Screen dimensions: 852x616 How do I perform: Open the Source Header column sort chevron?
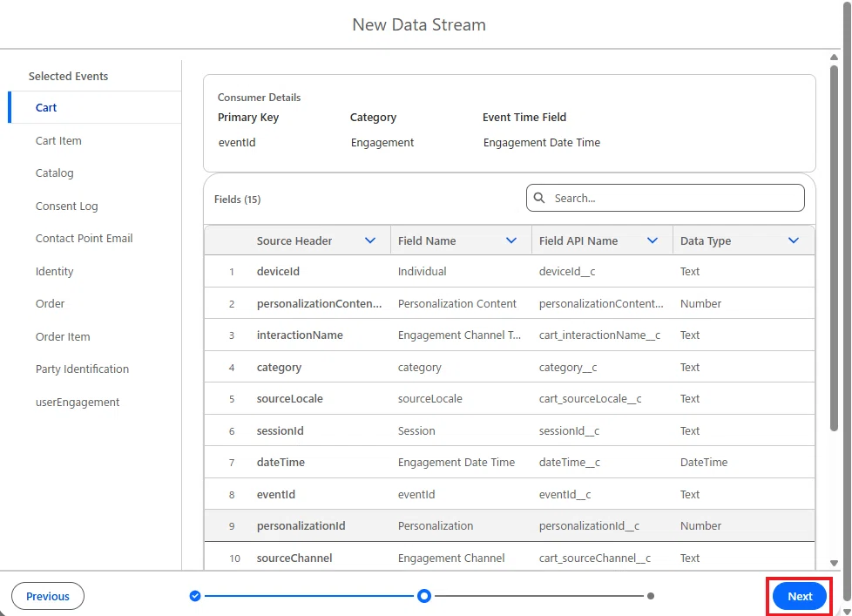(x=370, y=240)
